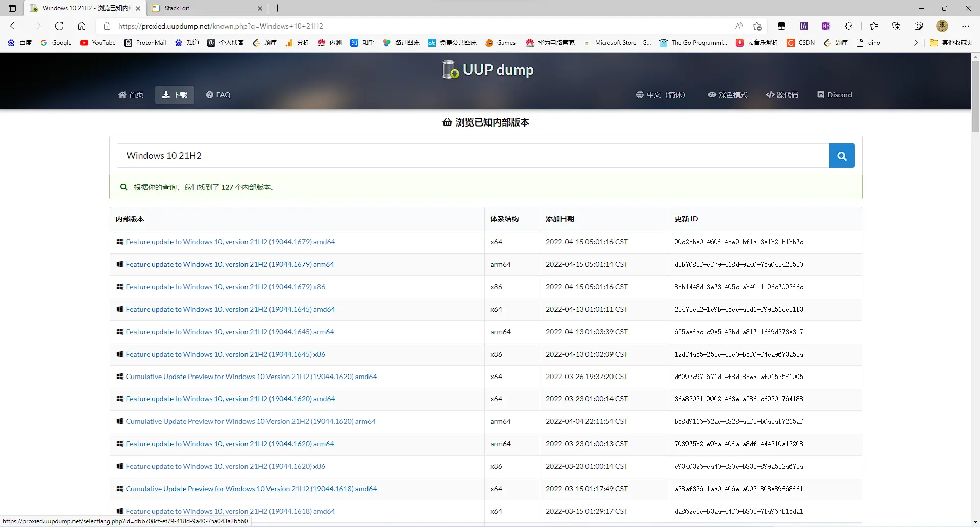This screenshot has height=527, width=980.
Task: Open the tab actions menu icon
Action: 12,8
